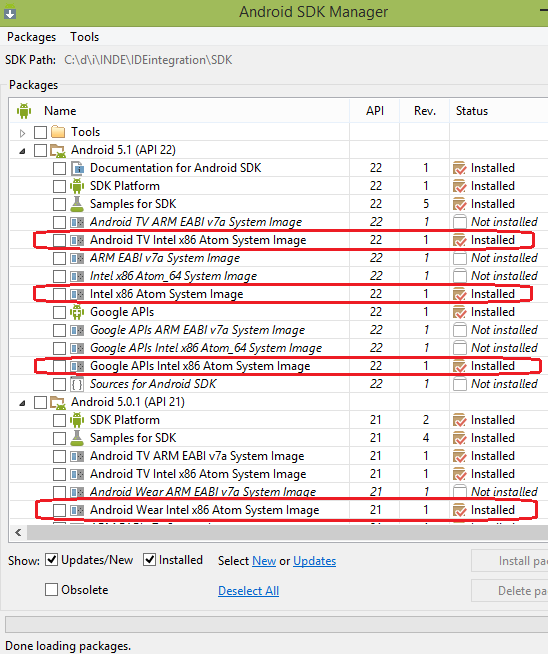Click the Android 5.0.1 (API 21) folder icon
Viewport: 548px width, 654px height.
(x=58, y=402)
